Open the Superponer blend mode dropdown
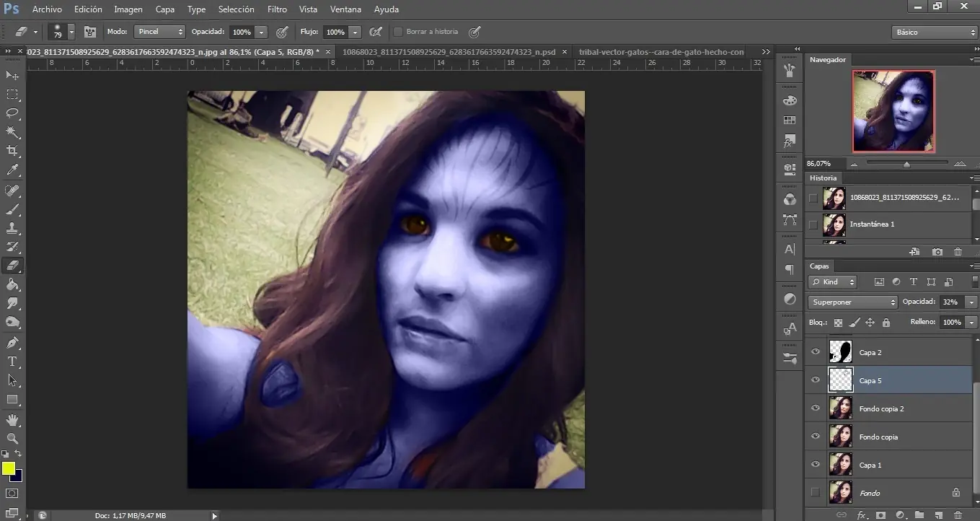Image resolution: width=980 pixels, height=521 pixels. (852, 302)
